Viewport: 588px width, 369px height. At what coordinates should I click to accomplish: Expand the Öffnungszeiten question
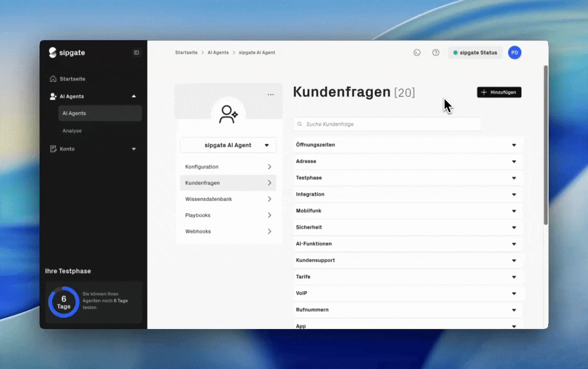(408, 145)
